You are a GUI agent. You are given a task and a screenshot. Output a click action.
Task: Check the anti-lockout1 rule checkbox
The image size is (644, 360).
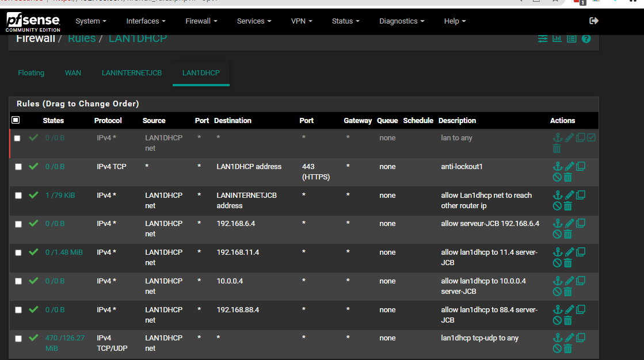18,167
